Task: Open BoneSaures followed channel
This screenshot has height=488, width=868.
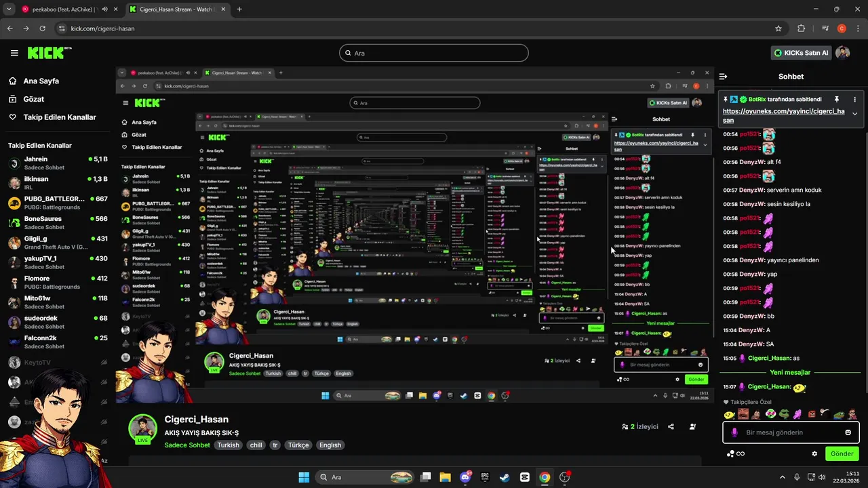Action: pos(57,223)
